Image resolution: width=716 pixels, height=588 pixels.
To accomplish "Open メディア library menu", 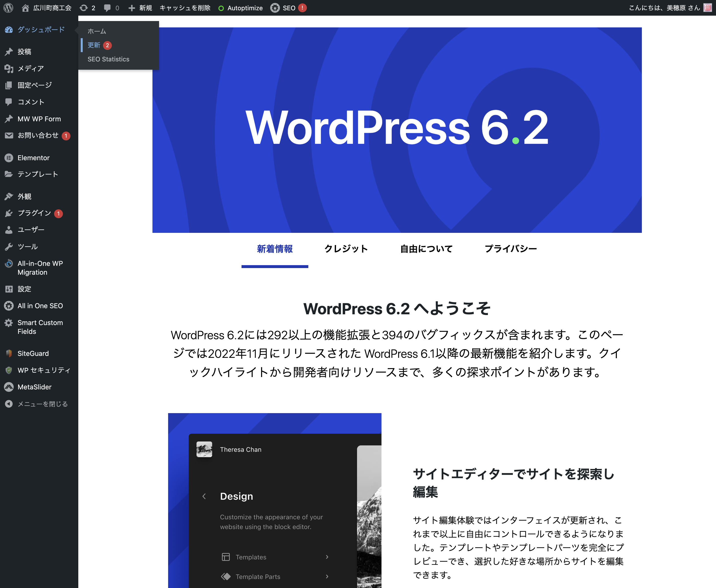I will [x=39, y=68].
